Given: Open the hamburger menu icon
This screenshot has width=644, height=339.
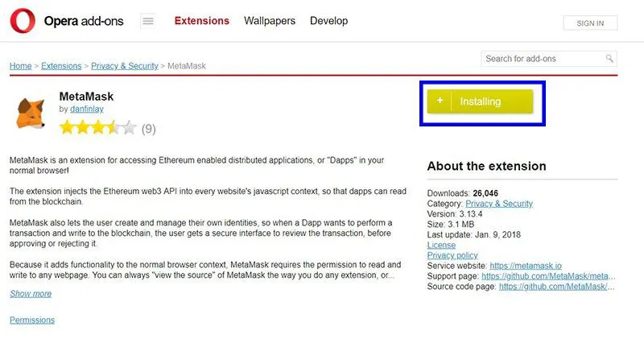Looking at the screenshot, I should pyautogui.click(x=147, y=21).
